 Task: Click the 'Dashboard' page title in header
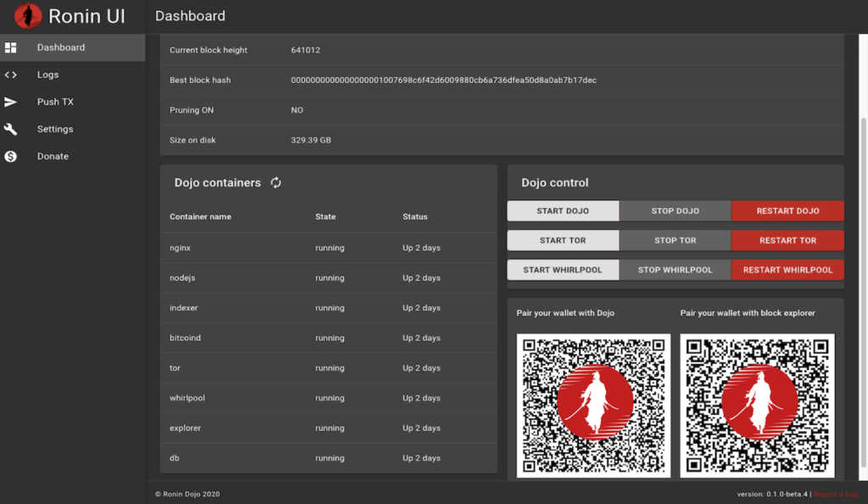pyautogui.click(x=190, y=16)
